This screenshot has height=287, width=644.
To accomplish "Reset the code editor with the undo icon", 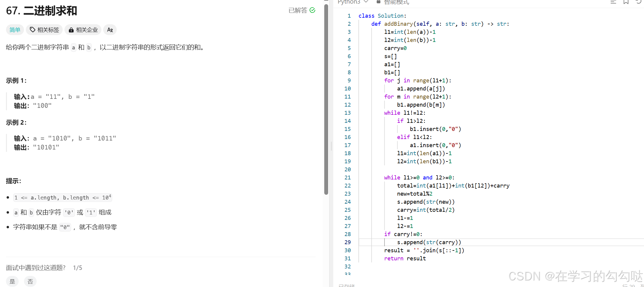I will point(640,2).
